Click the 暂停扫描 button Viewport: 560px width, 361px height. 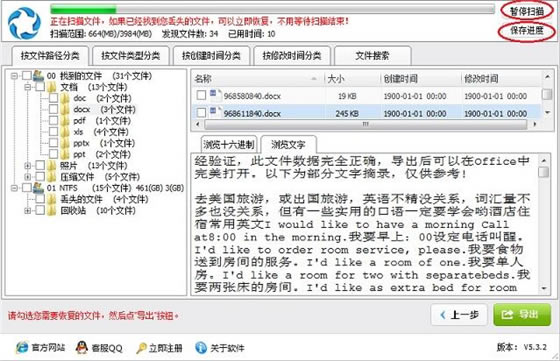(x=527, y=11)
